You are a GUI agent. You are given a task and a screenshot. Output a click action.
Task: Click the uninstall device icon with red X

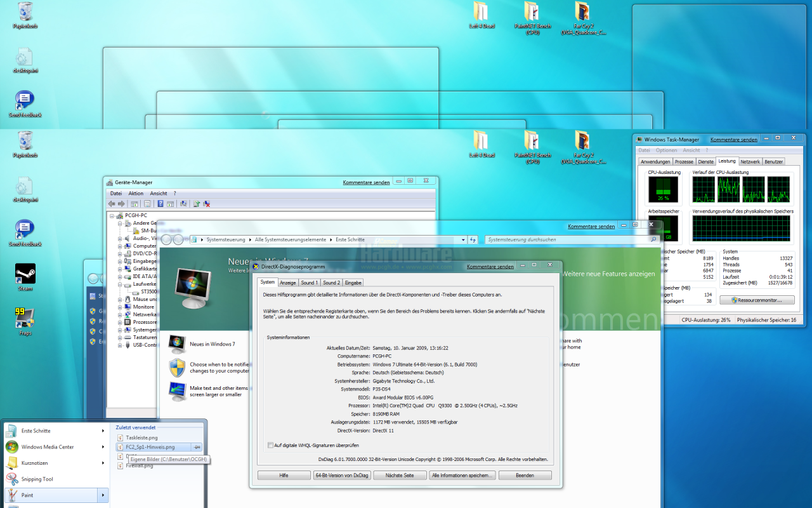(207, 204)
